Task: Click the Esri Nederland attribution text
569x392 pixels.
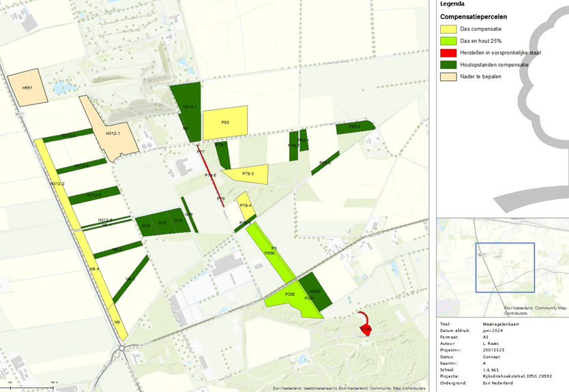Action: click(349, 389)
